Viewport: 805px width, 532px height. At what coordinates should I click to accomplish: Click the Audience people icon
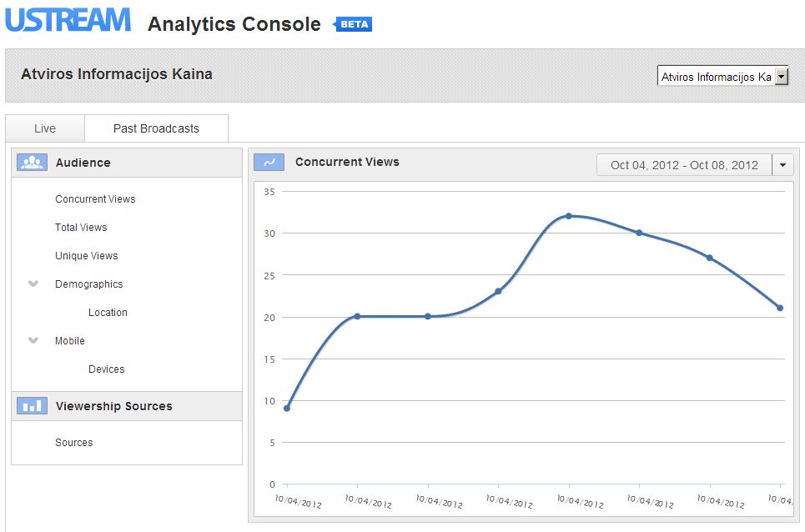tap(32, 163)
